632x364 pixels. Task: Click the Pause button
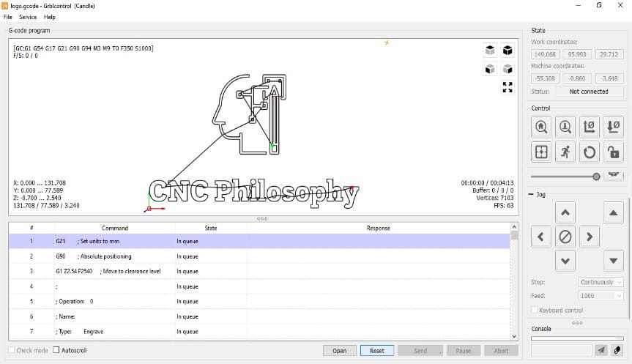coord(463,351)
